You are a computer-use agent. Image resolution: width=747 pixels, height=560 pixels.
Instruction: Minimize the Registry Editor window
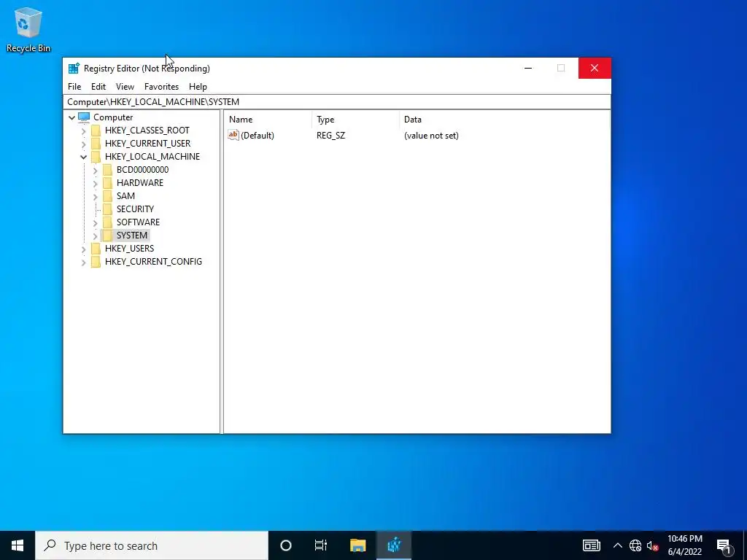pyautogui.click(x=528, y=68)
